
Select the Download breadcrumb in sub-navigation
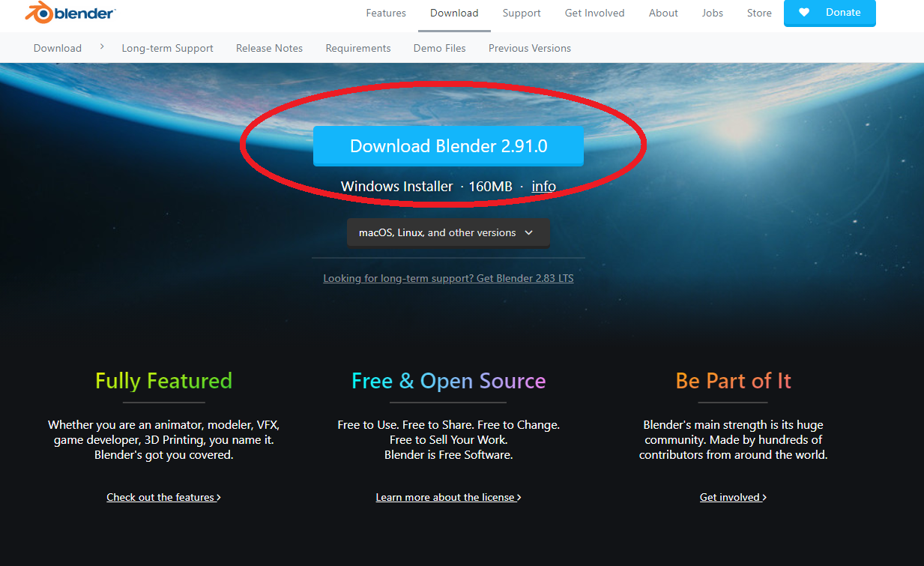coord(58,48)
